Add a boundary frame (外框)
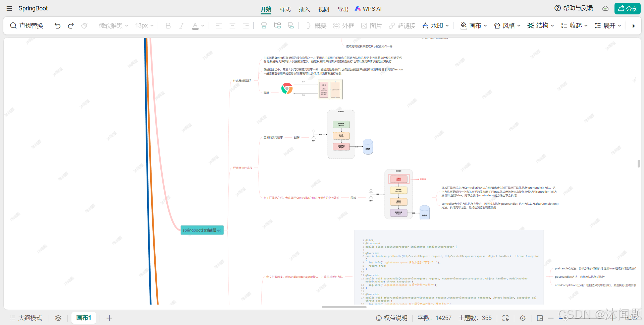Viewport: 644px width, 325px height. [x=343, y=25]
